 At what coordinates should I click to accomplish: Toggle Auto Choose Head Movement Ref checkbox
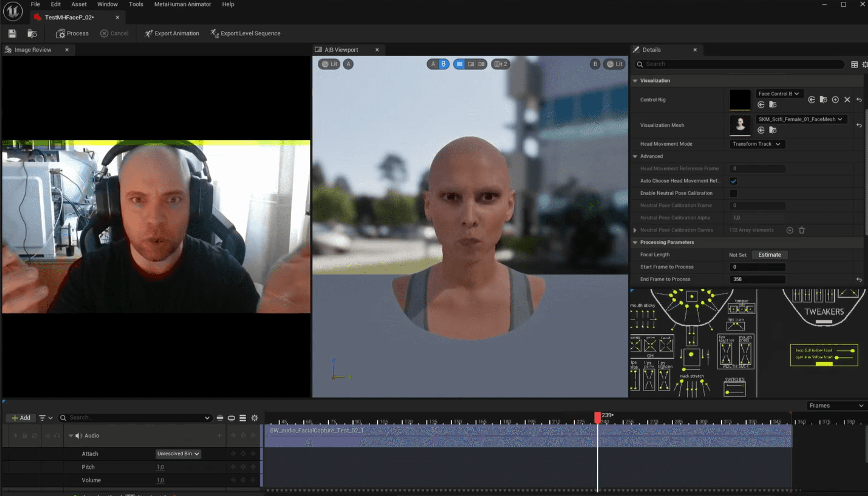733,181
